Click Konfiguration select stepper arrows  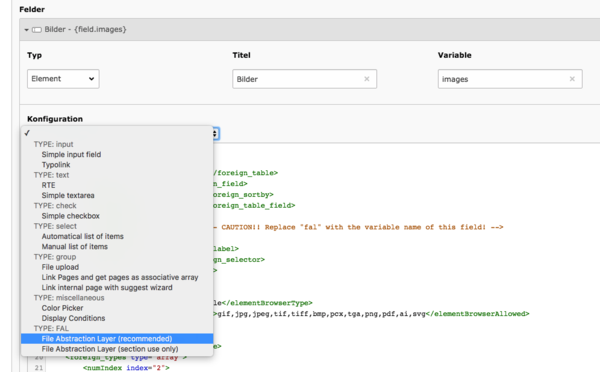pyautogui.click(x=215, y=134)
